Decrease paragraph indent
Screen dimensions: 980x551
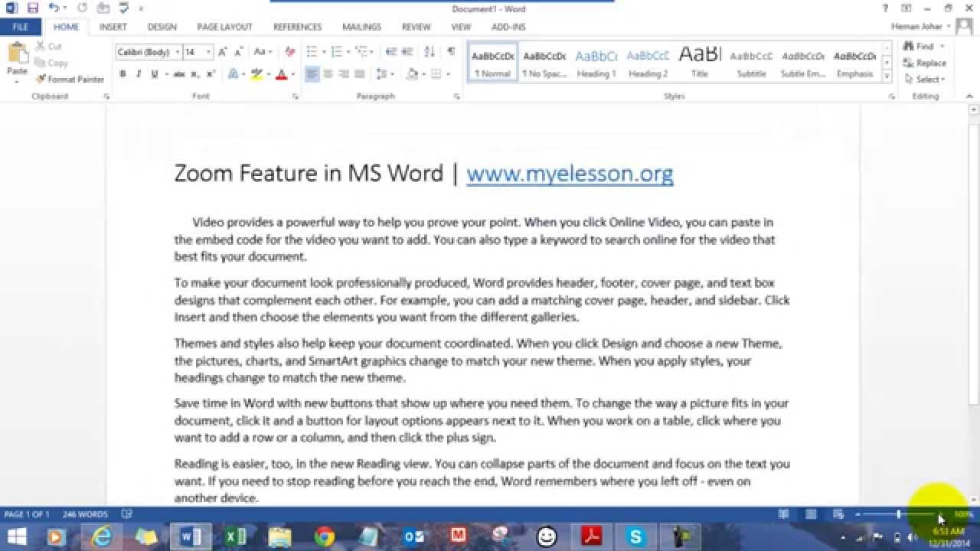(x=390, y=52)
